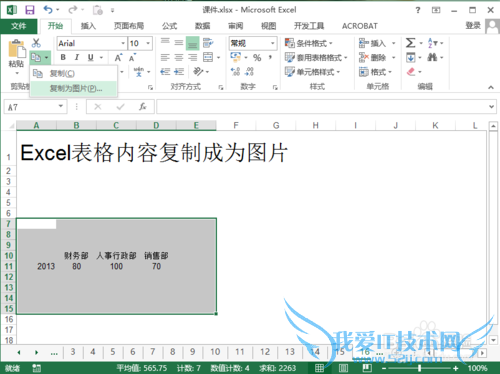Screen dimensions: 500x374
Task: Toggle Underline formatting
Action: point(90,57)
